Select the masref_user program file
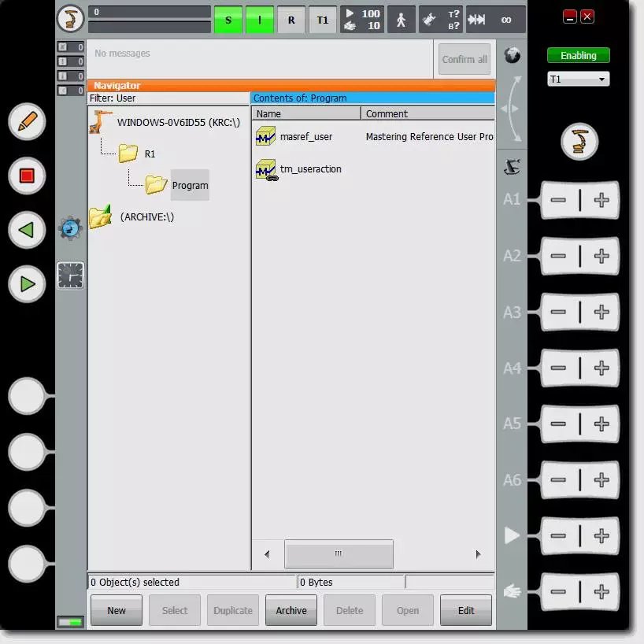The height and width of the screenshot is (644, 644). [305, 136]
